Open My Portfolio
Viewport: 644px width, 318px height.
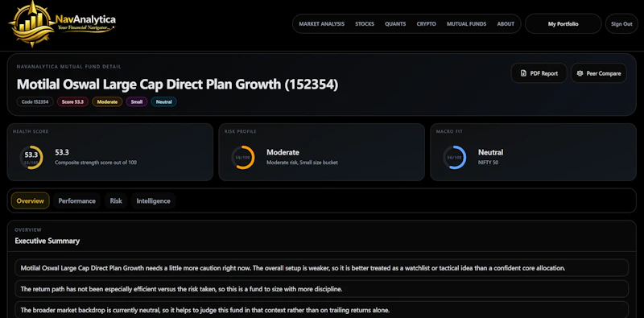click(563, 24)
